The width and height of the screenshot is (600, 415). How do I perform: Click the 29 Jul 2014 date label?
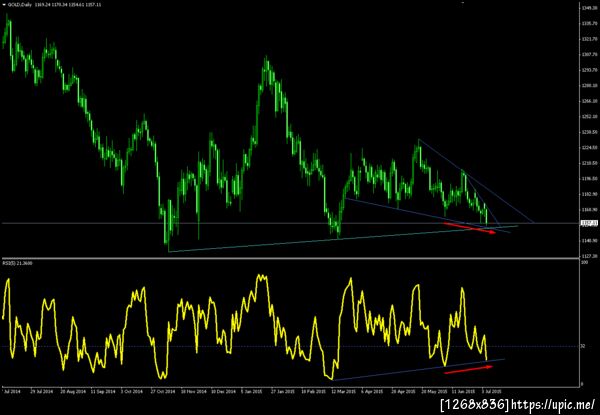click(42, 392)
